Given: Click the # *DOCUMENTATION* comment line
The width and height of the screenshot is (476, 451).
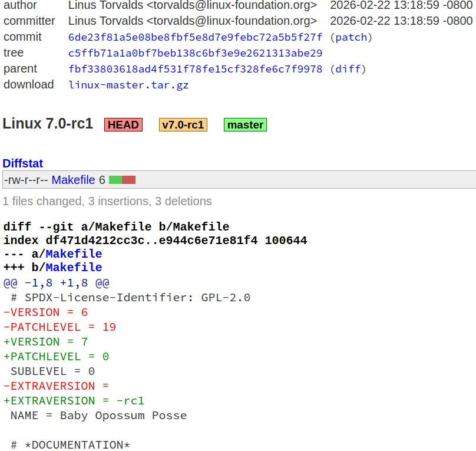Looking at the screenshot, I should [71, 445].
